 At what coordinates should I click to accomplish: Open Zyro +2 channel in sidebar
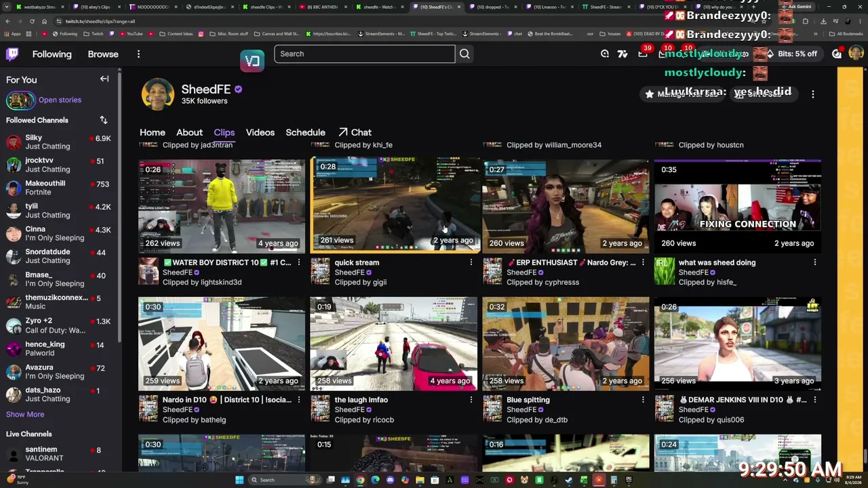[61, 325]
